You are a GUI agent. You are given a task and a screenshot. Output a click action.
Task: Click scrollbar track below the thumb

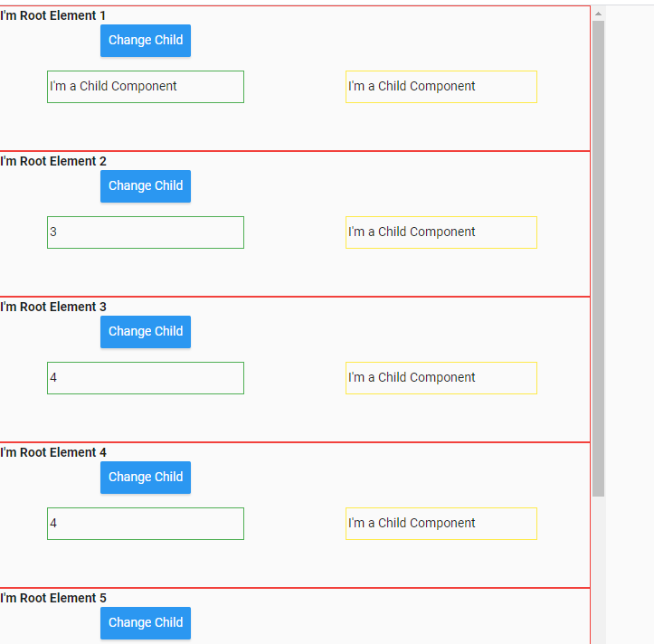coord(598,570)
